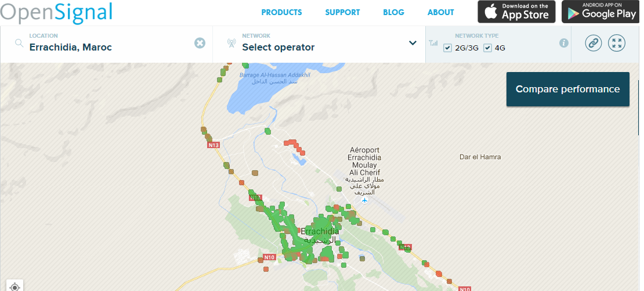Open the SUPPORT menu
The image size is (644, 291).
[x=342, y=12]
